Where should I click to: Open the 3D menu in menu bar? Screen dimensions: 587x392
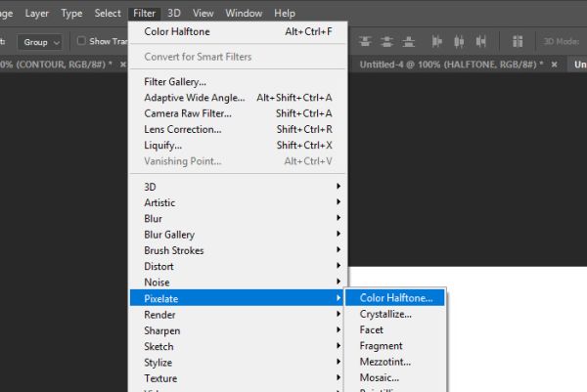[x=174, y=14]
